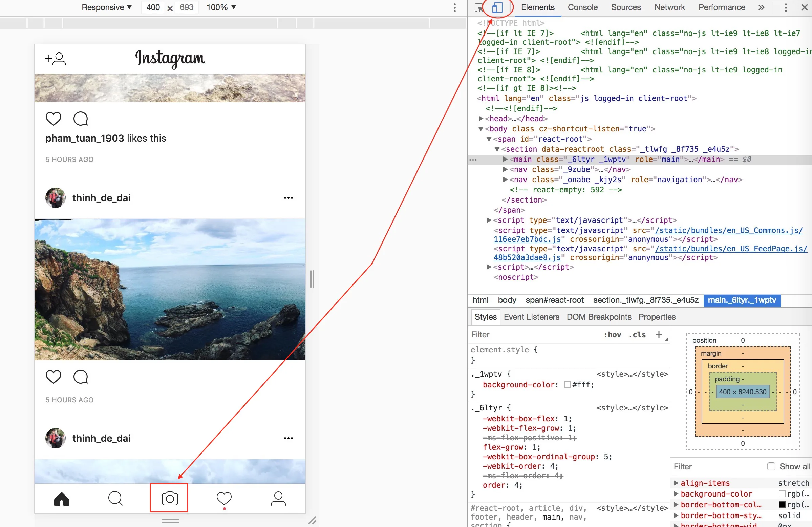The width and height of the screenshot is (812, 527).
Task: Toggle the .cls class editor
Action: click(x=637, y=335)
